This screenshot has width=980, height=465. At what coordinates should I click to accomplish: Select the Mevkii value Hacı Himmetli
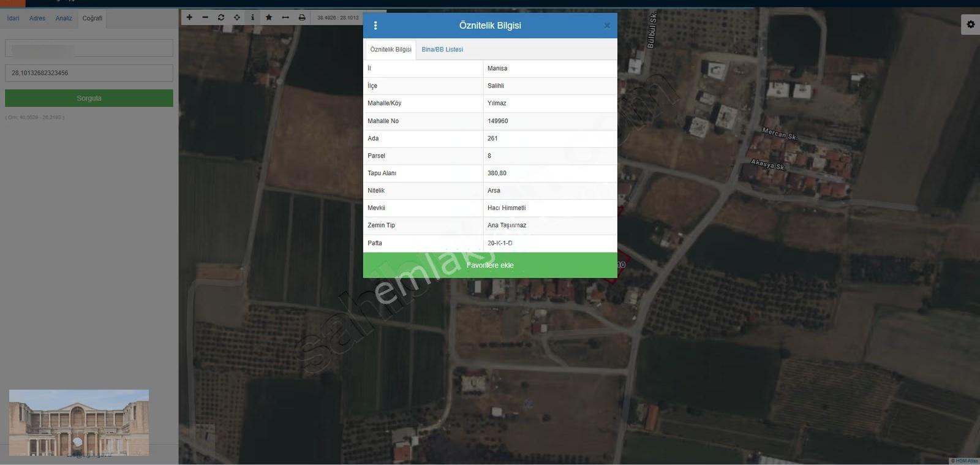pyautogui.click(x=507, y=208)
